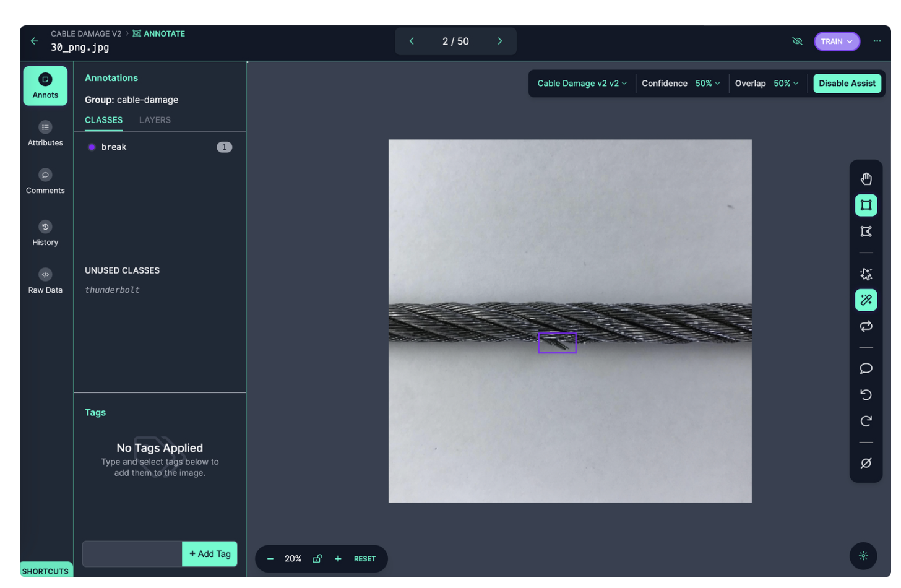Screen dimensions: 901x588
Task: Open the History panel
Action: (x=45, y=232)
